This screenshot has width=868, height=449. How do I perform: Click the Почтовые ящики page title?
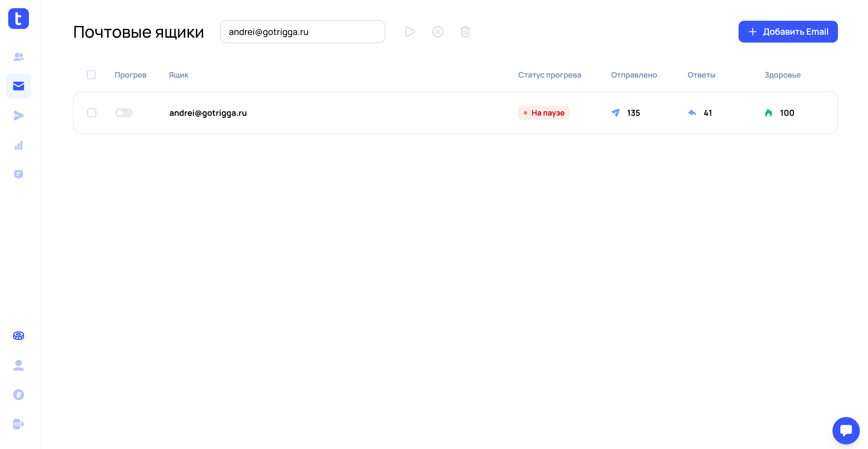click(138, 32)
